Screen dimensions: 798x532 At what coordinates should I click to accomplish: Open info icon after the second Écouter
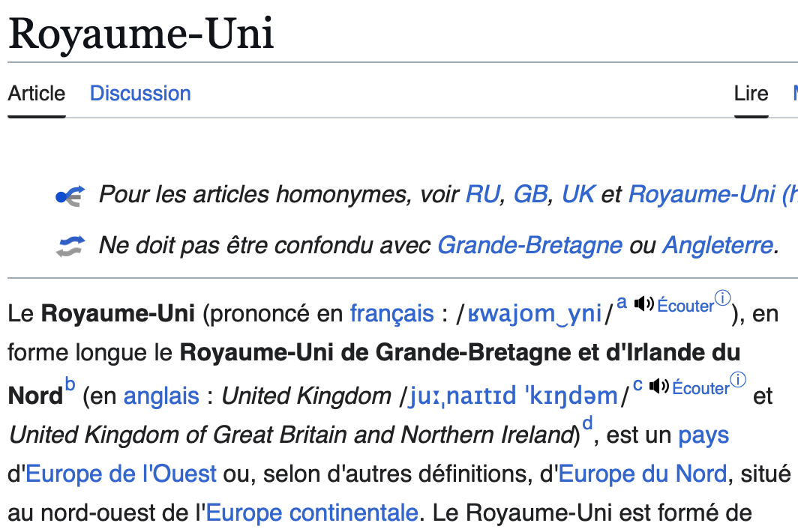(738, 380)
